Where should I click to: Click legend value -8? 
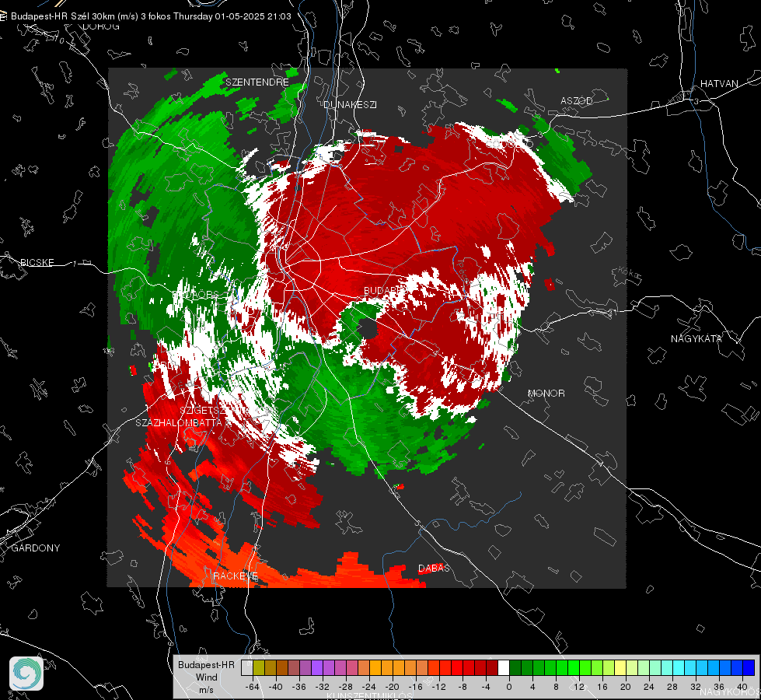point(463,687)
